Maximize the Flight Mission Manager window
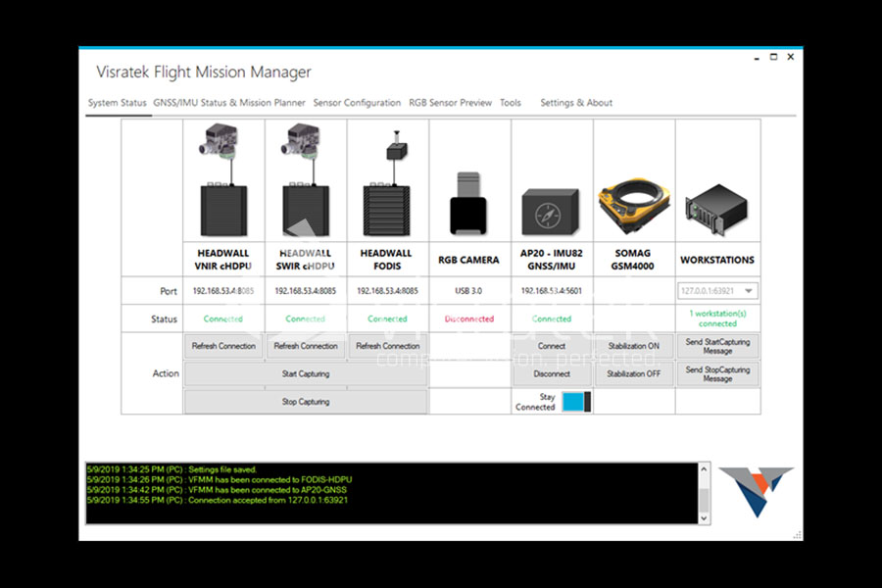 click(773, 57)
